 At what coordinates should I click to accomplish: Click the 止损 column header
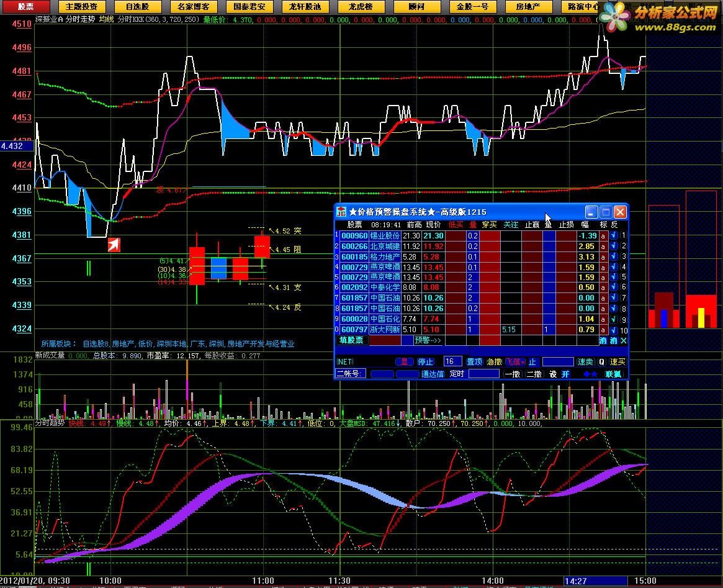566,225
